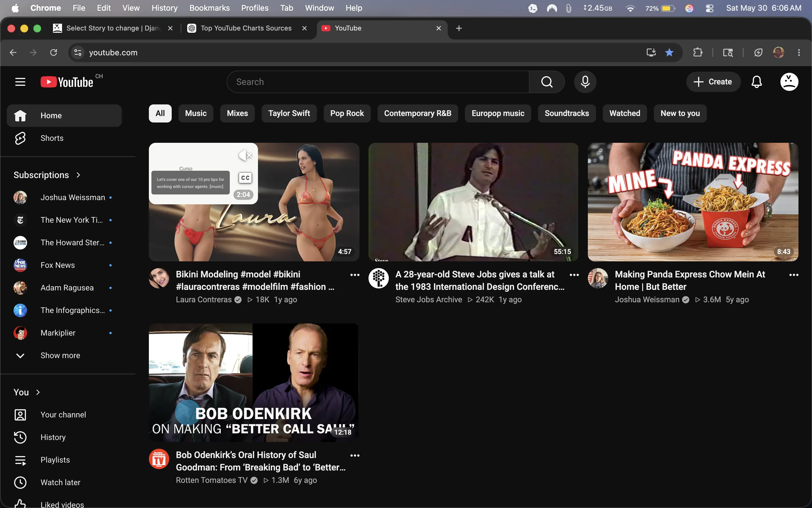Open a new Chrome tab
The width and height of the screenshot is (812, 508).
459,28
